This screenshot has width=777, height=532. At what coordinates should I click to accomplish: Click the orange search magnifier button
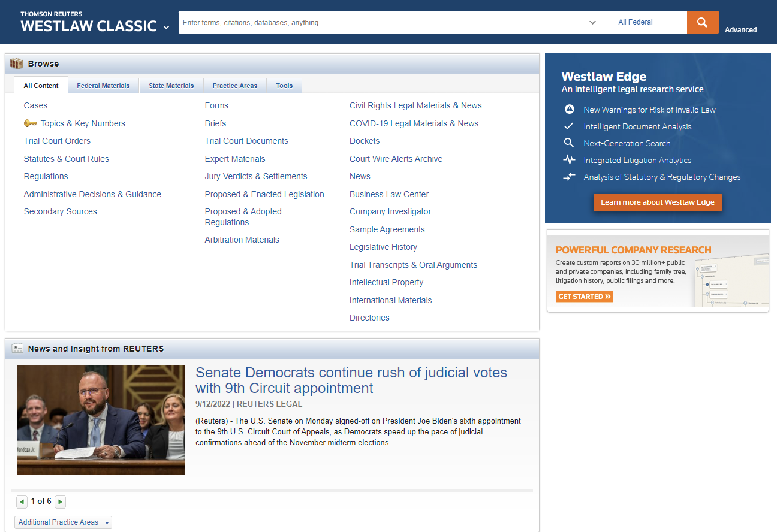click(703, 22)
